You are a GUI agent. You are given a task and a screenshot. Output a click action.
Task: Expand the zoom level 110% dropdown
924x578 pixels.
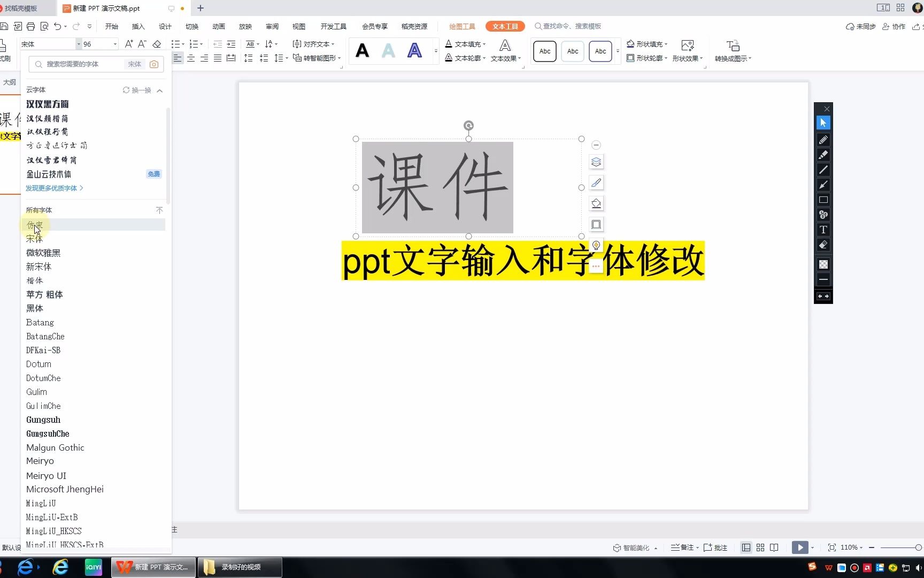861,547
